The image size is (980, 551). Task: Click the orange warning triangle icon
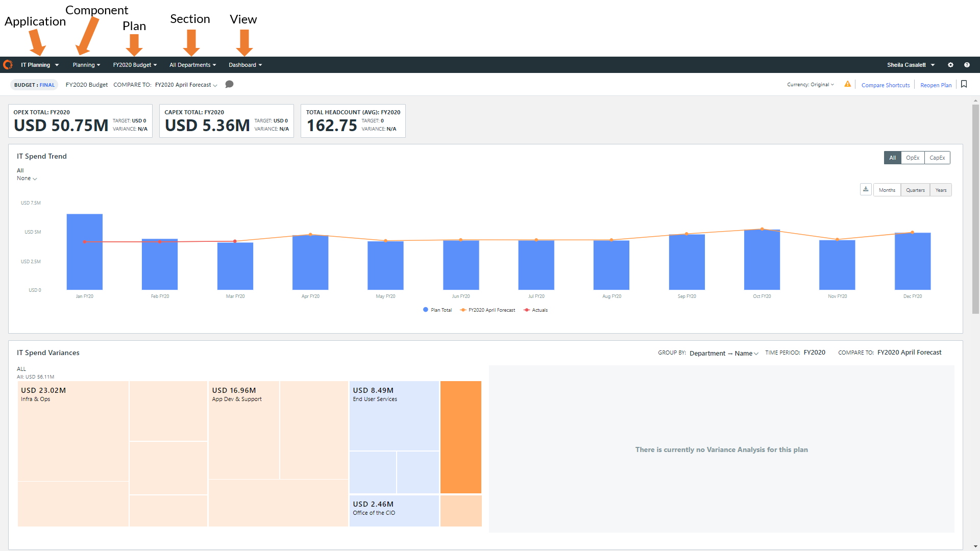click(x=847, y=84)
